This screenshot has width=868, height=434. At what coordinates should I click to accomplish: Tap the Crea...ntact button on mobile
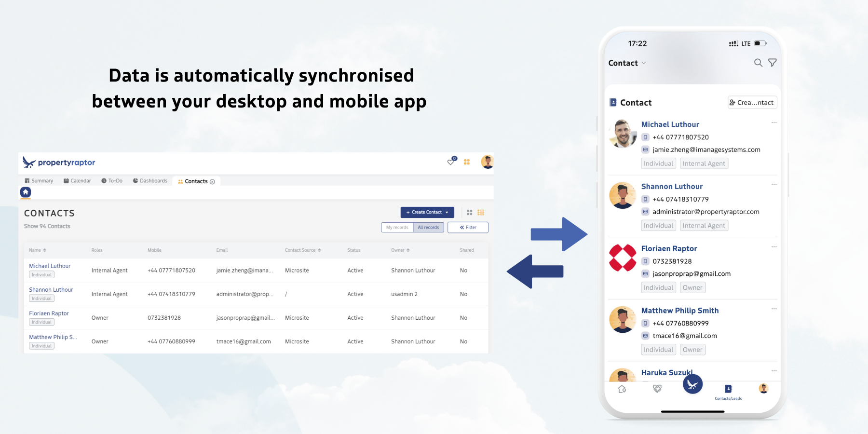[752, 103]
